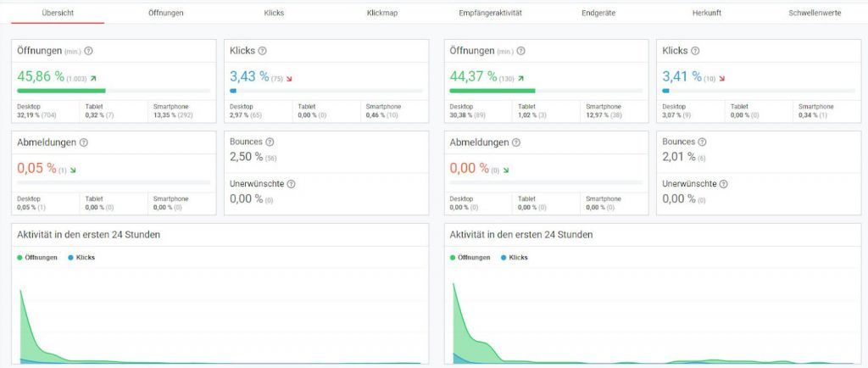The width and height of the screenshot is (868, 368).
Task: Click help icon next to left Unerwünschte
Action: click(292, 184)
